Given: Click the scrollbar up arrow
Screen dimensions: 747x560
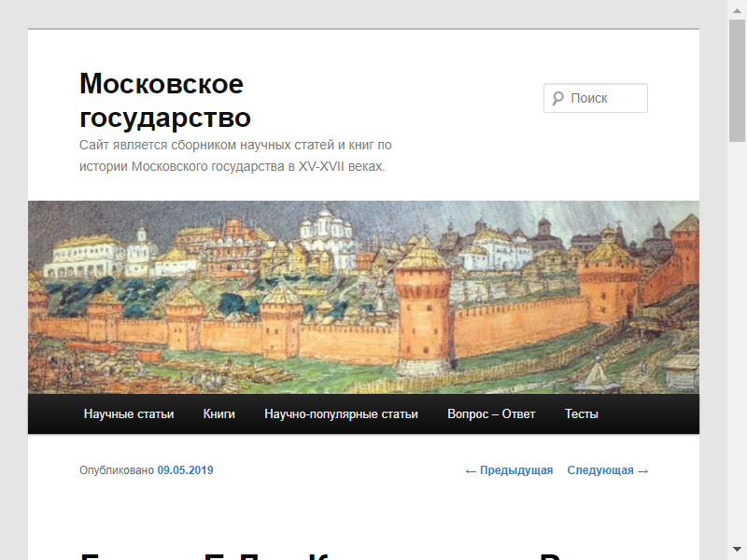Looking at the screenshot, I should pyautogui.click(x=737, y=8).
